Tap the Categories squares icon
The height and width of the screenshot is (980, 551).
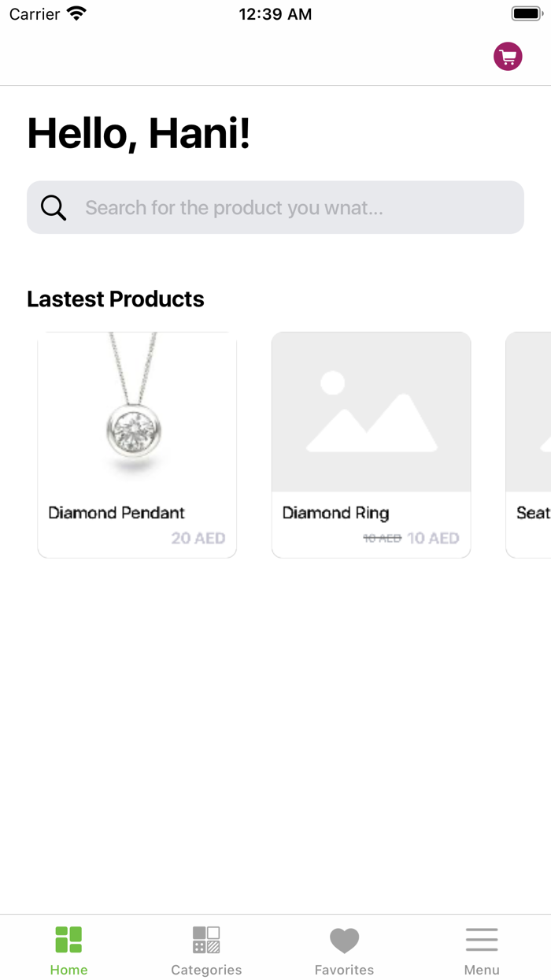206,939
